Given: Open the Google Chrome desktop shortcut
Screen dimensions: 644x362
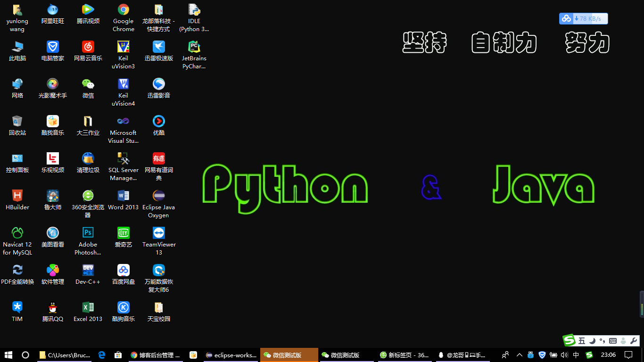Looking at the screenshot, I should [124, 18].
